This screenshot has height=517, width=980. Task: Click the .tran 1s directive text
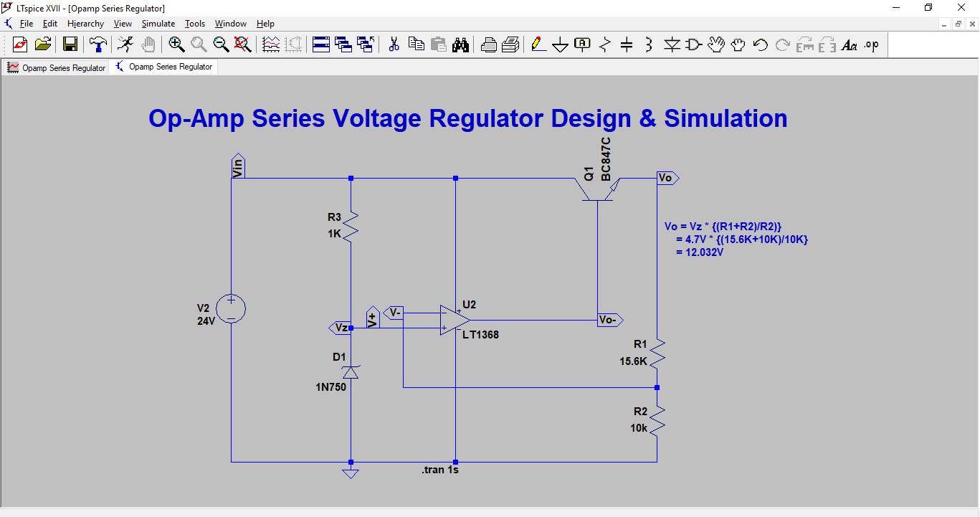(439, 470)
